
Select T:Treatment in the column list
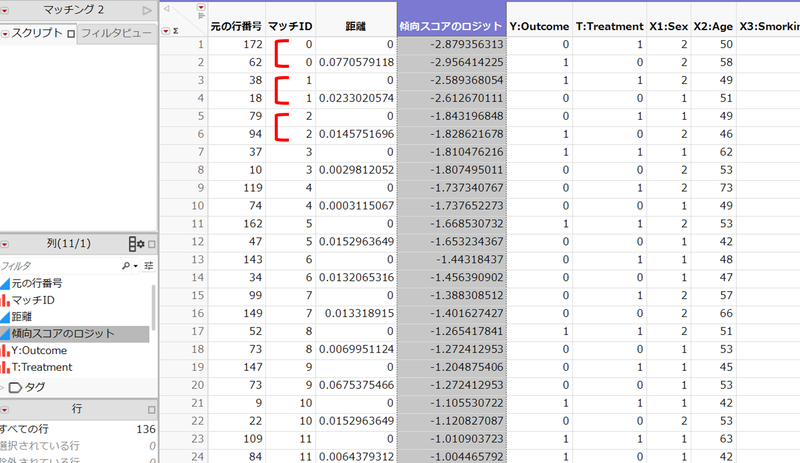point(42,367)
